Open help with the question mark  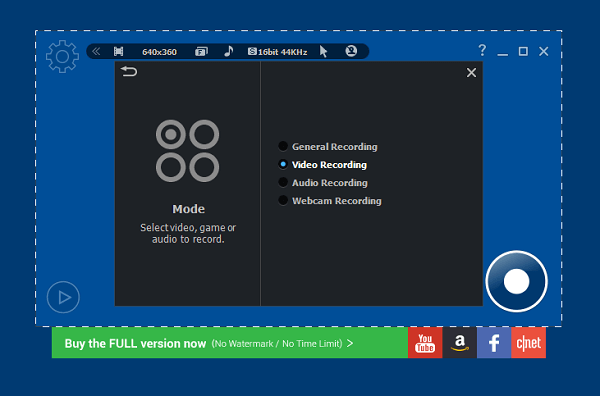(x=482, y=50)
